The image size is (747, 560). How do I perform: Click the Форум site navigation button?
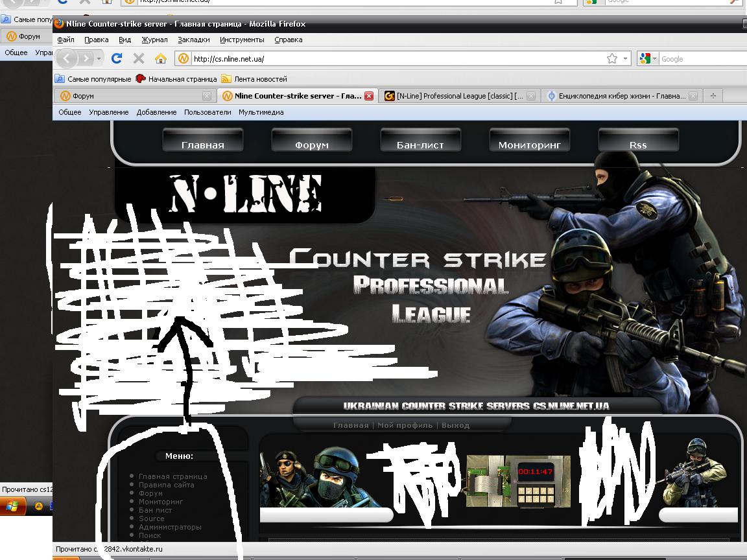(311, 141)
